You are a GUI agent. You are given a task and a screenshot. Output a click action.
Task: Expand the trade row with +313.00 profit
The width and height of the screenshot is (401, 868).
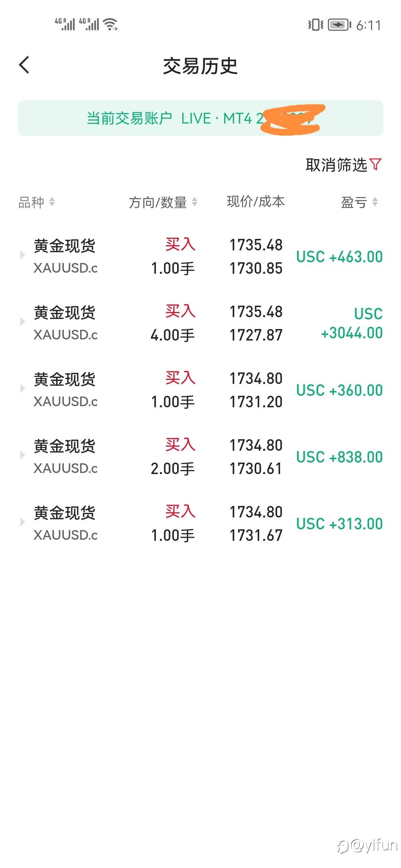22,522
